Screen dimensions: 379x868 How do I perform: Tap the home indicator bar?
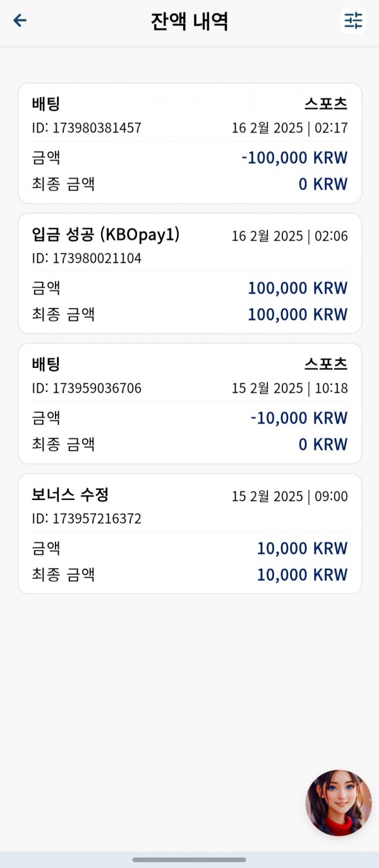pos(189,859)
